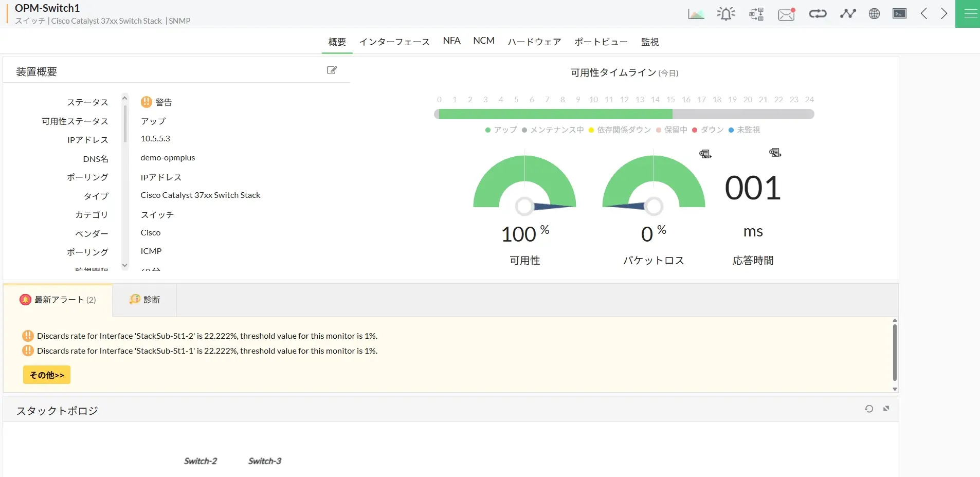
Task: Click warning icon of StackSub-St1-2 alert
Action: [28, 336]
